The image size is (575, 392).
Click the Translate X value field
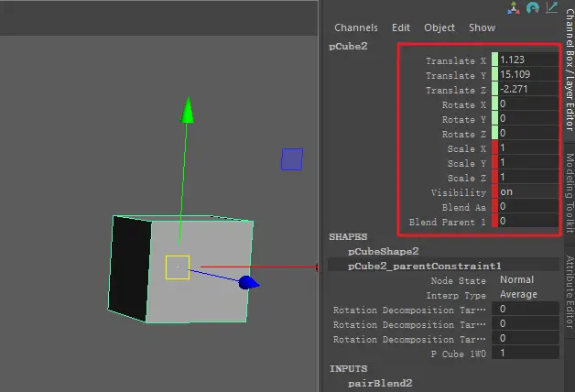[526, 60]
